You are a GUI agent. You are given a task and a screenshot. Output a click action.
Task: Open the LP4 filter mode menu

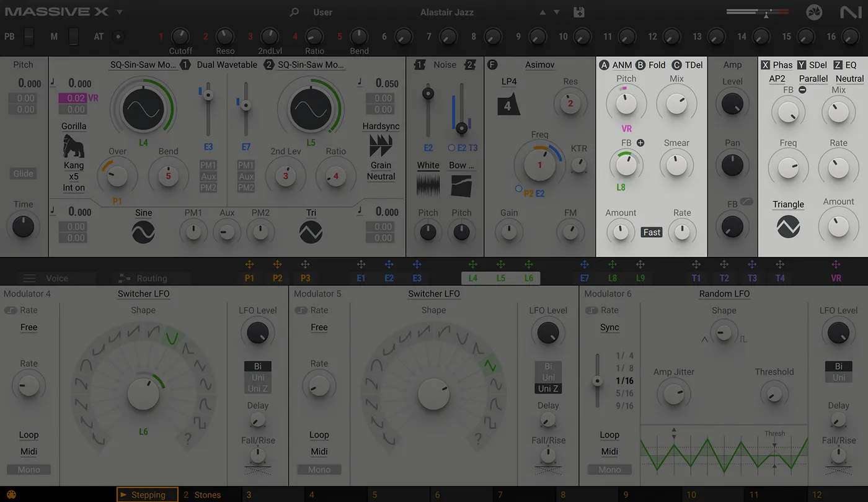pos(509,81)
